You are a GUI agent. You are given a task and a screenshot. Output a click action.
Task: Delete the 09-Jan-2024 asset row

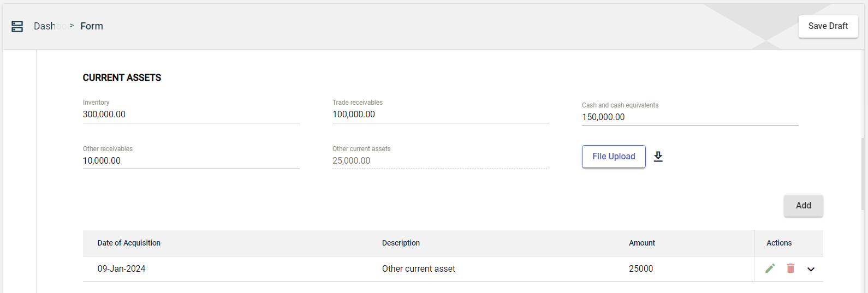(790, 268)
